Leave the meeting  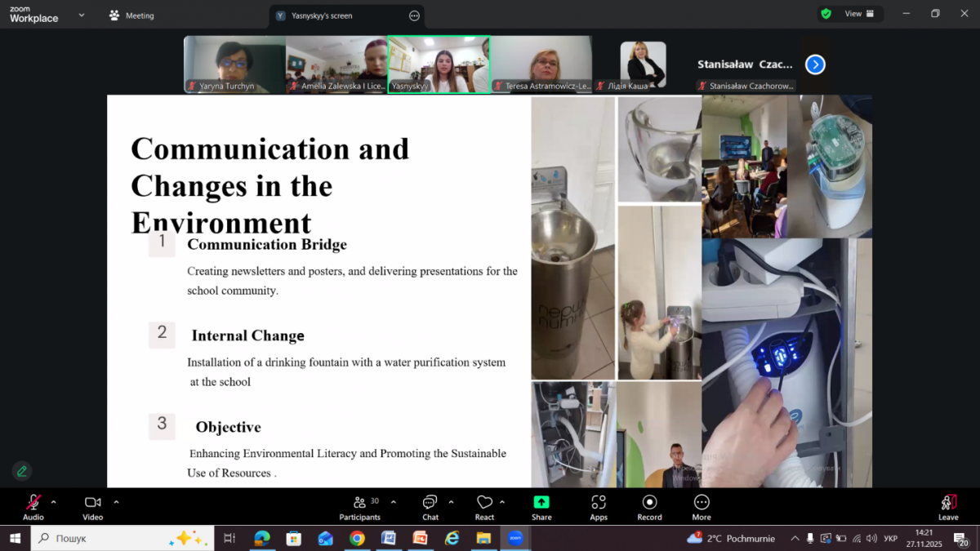pos(948,506)
